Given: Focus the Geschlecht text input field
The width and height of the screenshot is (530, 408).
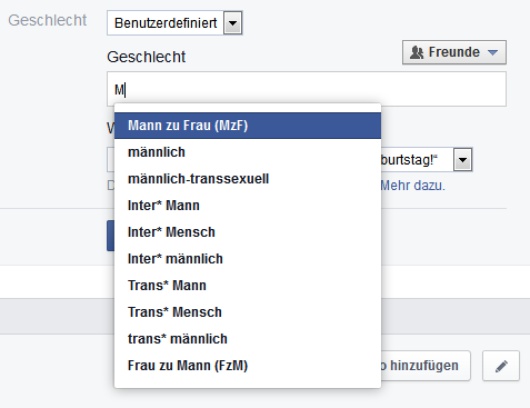Looking at the screenshot, I should 307,89.
